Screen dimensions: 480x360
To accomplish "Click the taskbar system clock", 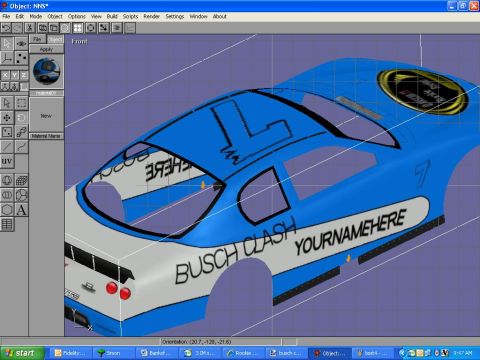I will click(463, 353).
